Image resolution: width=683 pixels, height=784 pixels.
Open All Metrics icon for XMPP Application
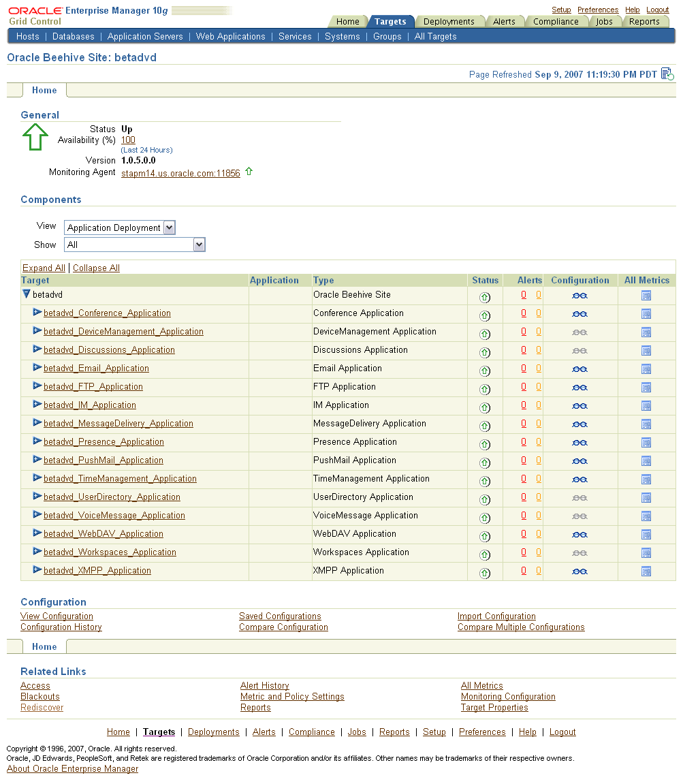pyautogui.click(x=646, y=571)
